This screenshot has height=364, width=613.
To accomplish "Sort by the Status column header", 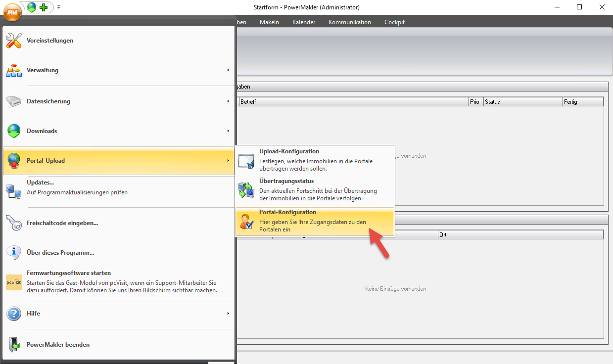I will point(523,102).
